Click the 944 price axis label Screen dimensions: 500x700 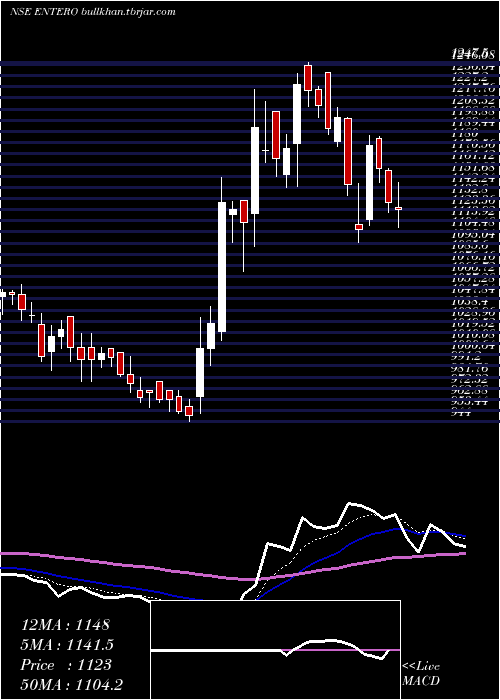(462, 413)
